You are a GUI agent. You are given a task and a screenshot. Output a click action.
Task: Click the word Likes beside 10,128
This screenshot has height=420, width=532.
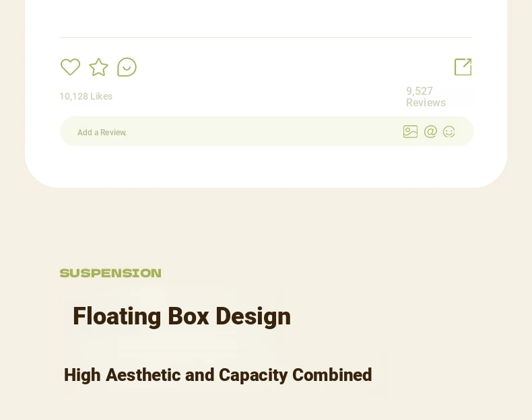(101, 96)
